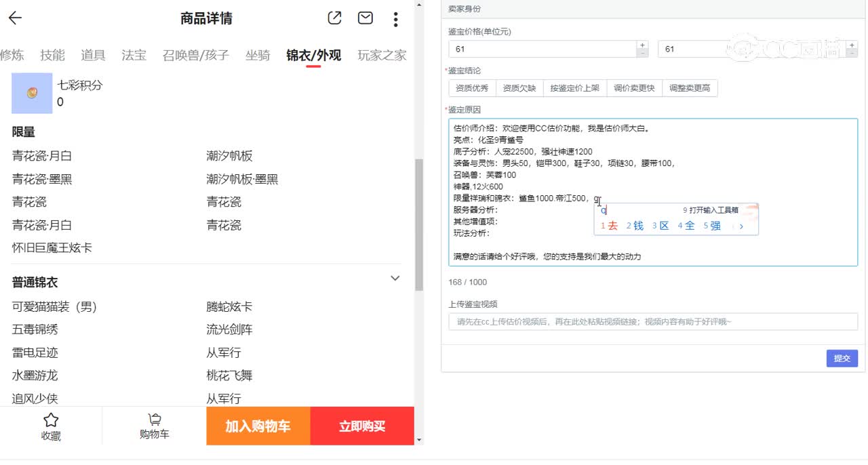
Task: Increment price with the plus stepper
Action: click(642, 45)
